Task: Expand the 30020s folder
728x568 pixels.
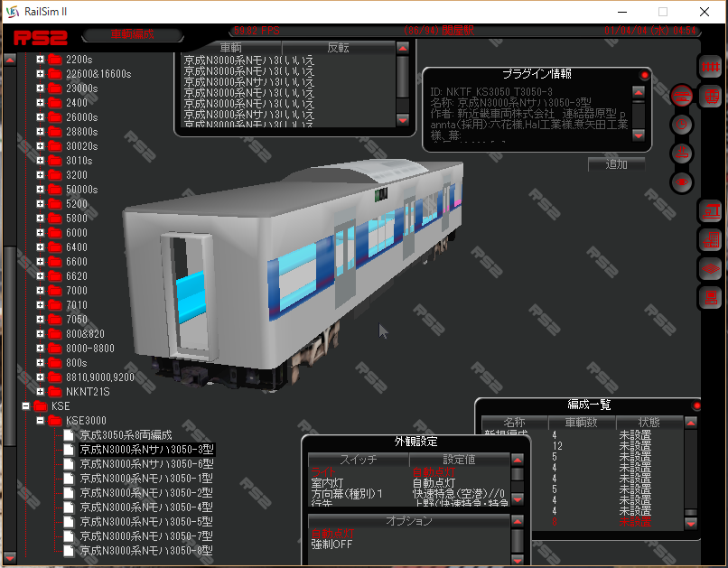Action: click(40, 145)
